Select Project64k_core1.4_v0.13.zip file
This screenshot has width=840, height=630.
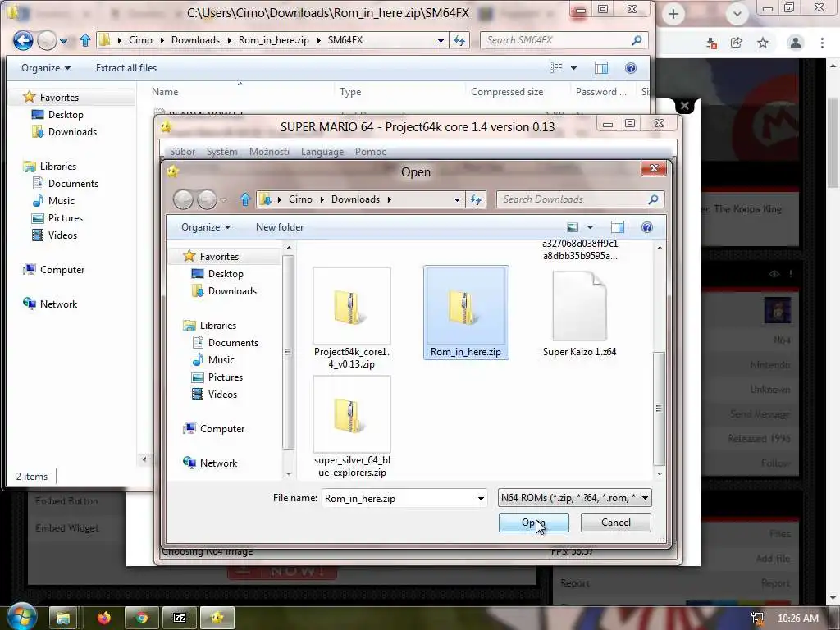(x=352, y=319)
